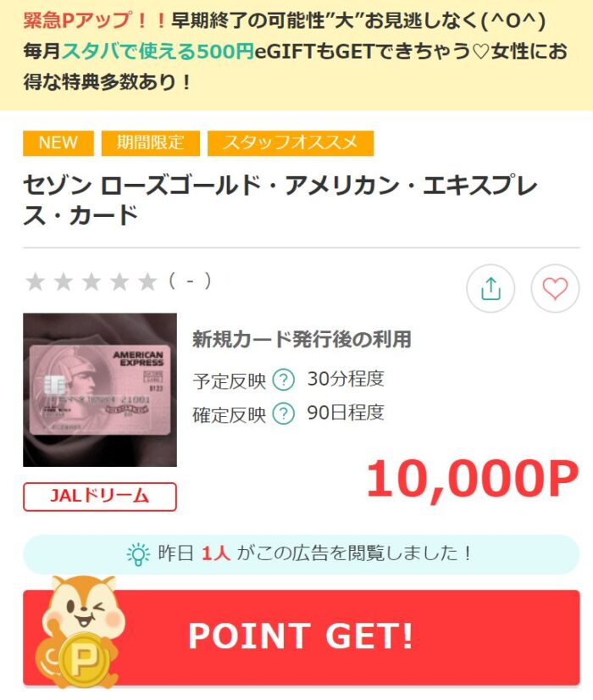Open the rose gold card thumbnail
593x700 pixels.
tap(100, 390)
